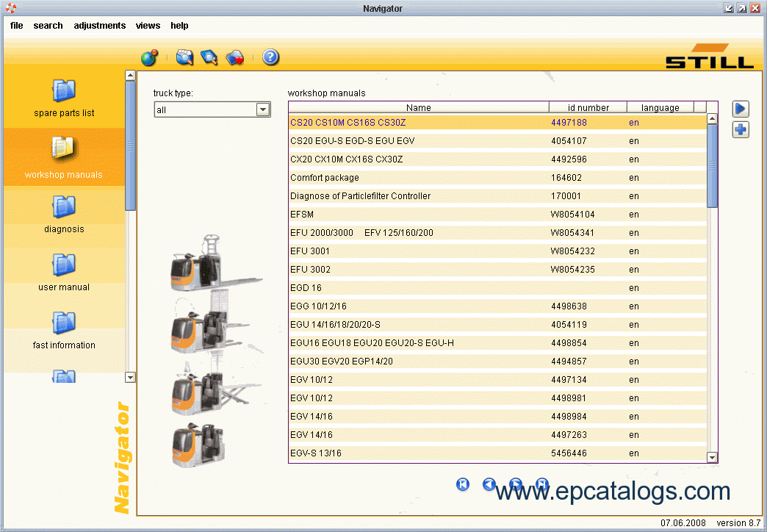Select EGU30 EGV20 EGP14/20 row

tap(498, 362)
